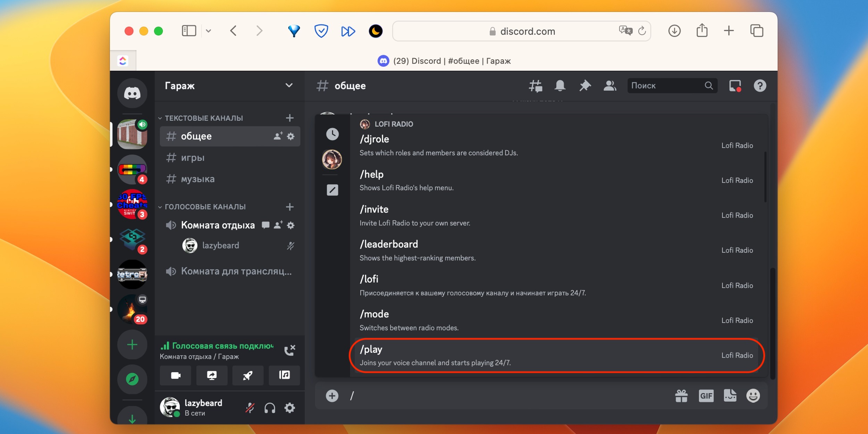Open the campfire server with 20 notifications
Screen dimensions: 868x434
pos(132,309)
